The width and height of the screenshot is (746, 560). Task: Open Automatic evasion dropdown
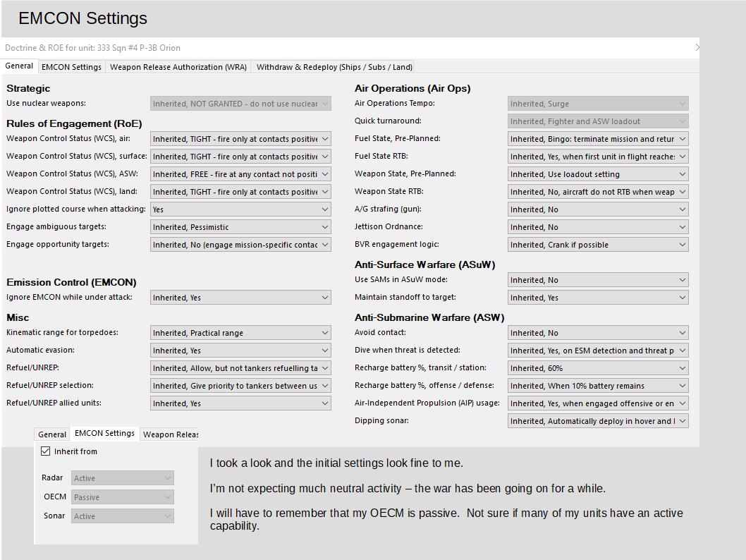tap(240, 351)
